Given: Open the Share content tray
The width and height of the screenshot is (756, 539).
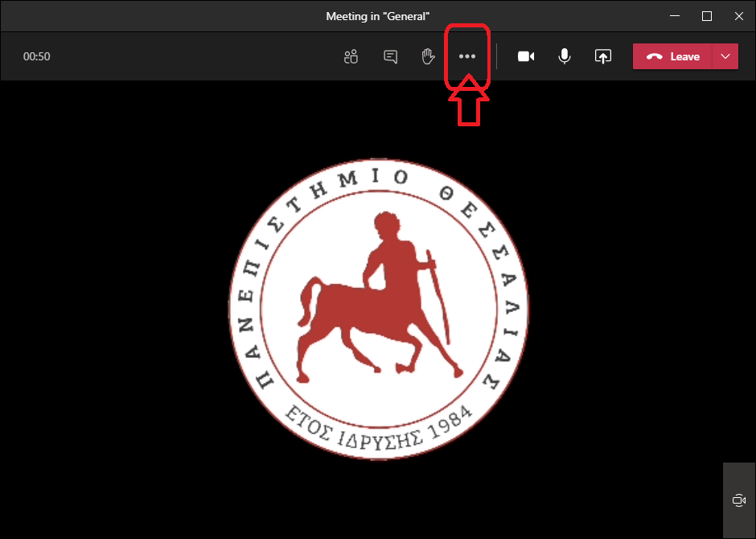Looking at the screenshot, I should [603, 56].
